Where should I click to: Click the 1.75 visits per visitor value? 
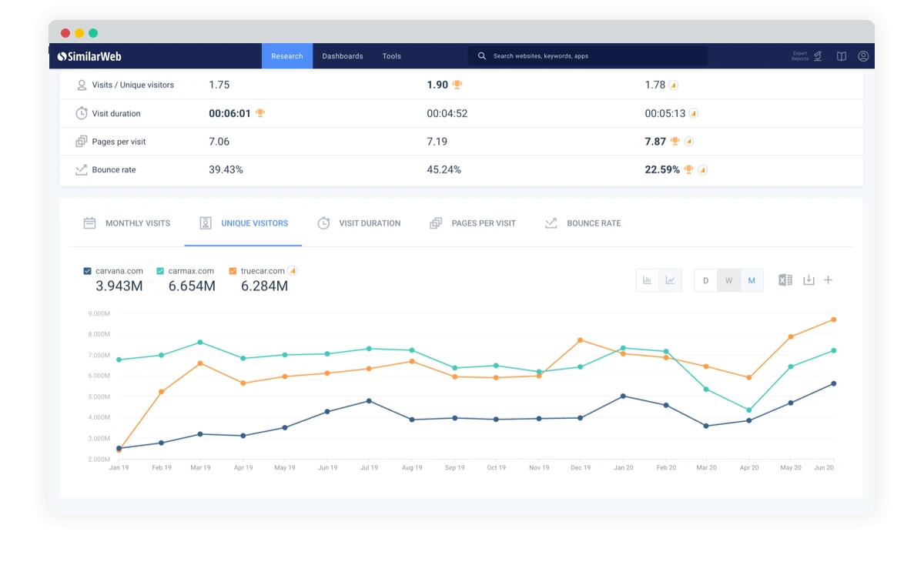click(219, 85)
